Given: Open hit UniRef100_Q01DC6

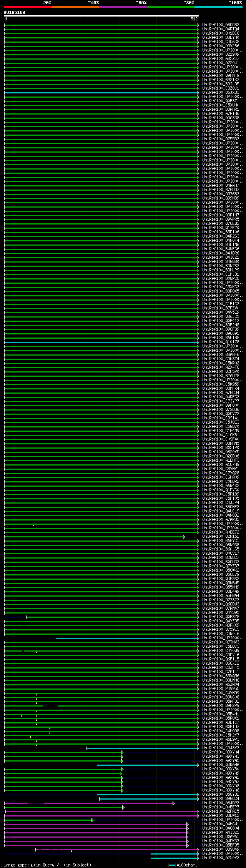Looking at the screenshot, I should coord(221,33).
